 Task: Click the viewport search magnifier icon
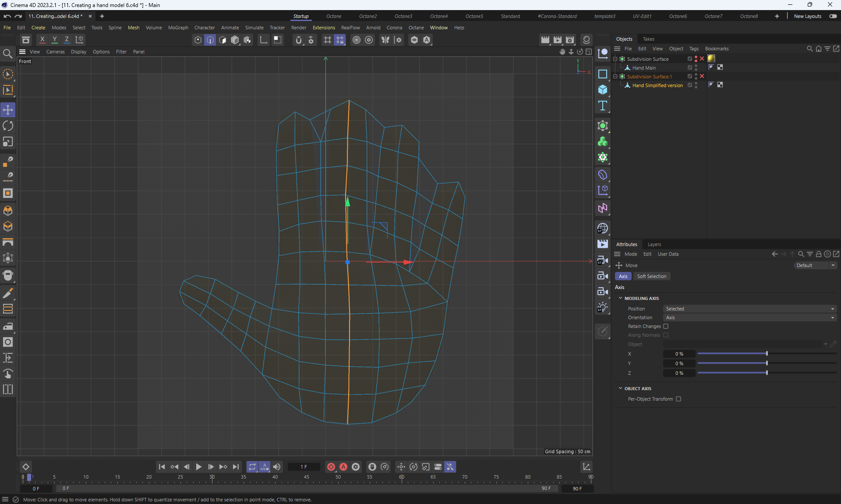click(7, 54)
